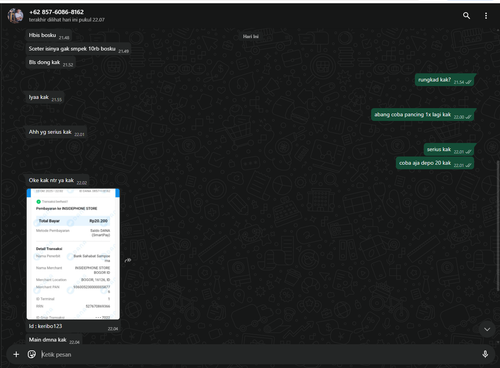Focus the 'Ketik pesan' message field
The image size is (500, 368).
(x=259, y=354)
